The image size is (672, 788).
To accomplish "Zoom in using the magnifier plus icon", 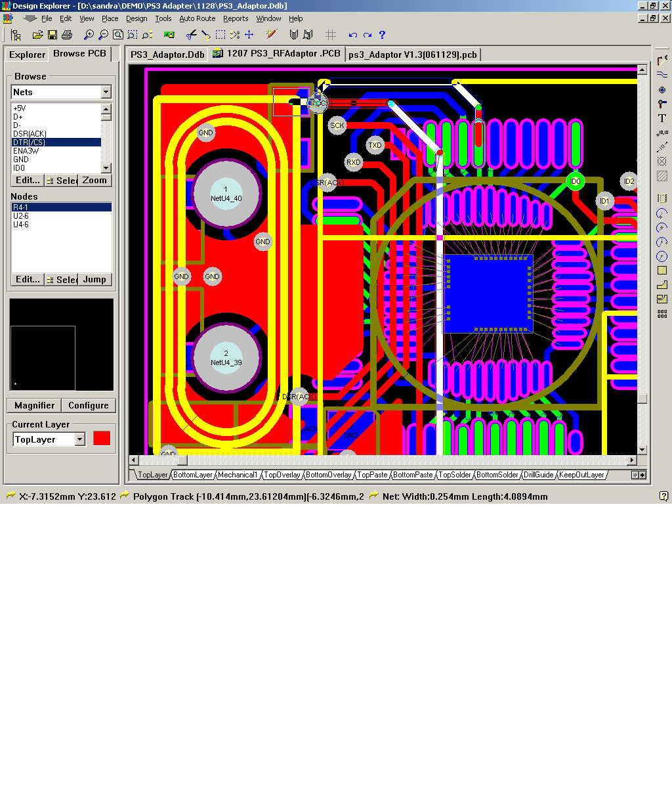I will pyautogui.click(x=89, y=35).
